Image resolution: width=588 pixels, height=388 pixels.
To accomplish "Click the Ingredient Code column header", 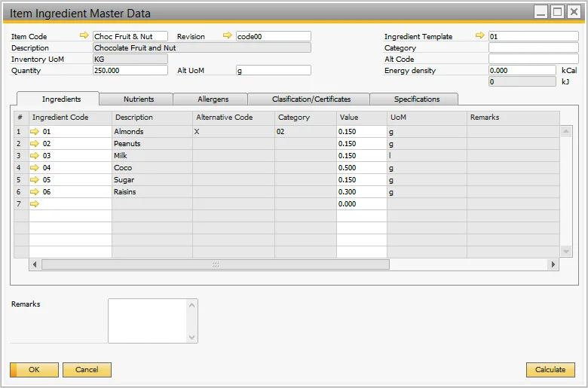I will [71, 118].
